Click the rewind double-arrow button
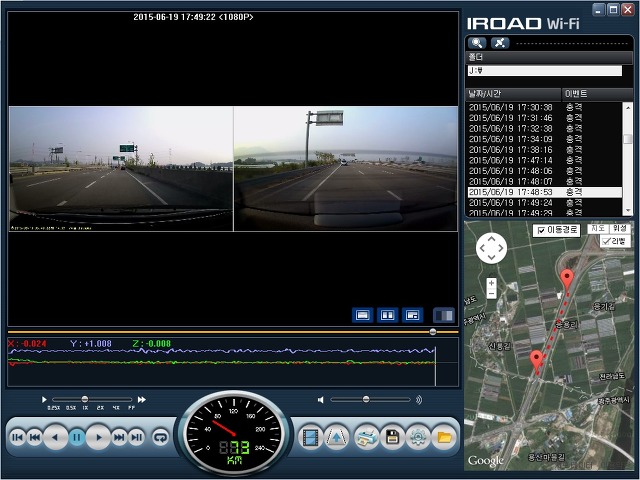The height and width of the screenshot is (480, 640). (x=35, y=437)
